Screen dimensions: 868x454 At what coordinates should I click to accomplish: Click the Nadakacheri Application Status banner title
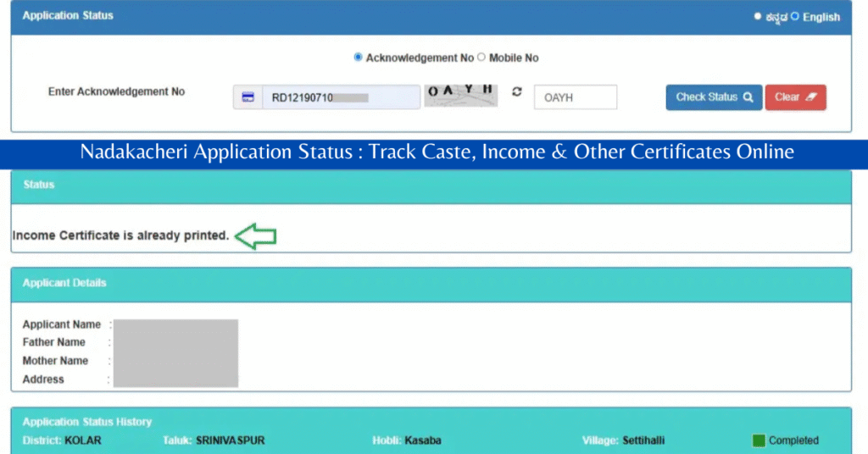(437, 152)
